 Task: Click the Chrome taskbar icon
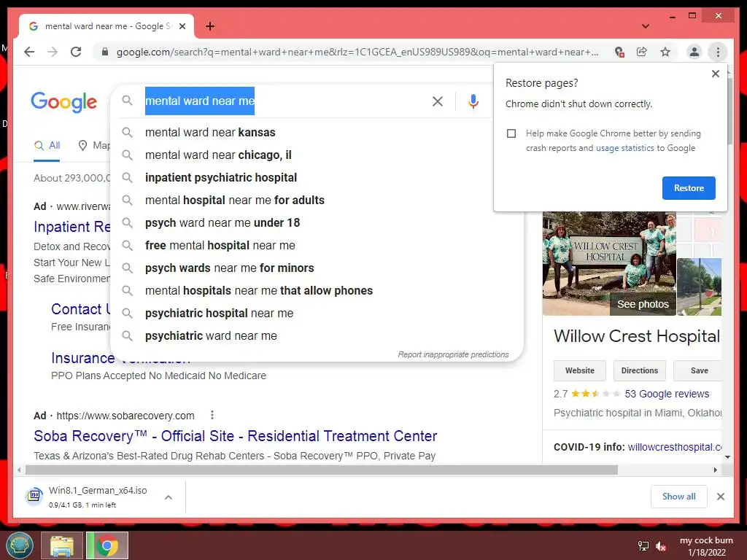(107, 545)
